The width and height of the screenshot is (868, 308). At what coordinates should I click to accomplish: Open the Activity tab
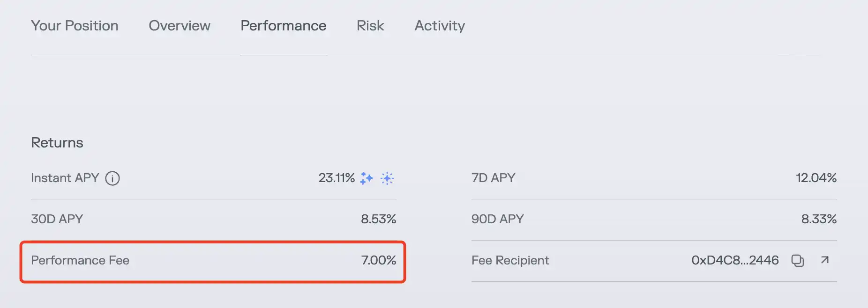coord(439,26)
